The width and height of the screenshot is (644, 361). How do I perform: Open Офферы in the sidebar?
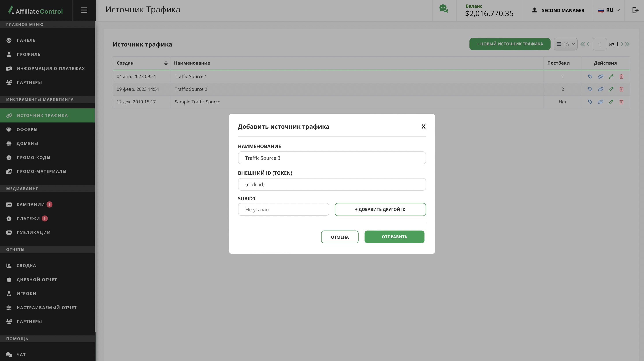pos(27,130)
